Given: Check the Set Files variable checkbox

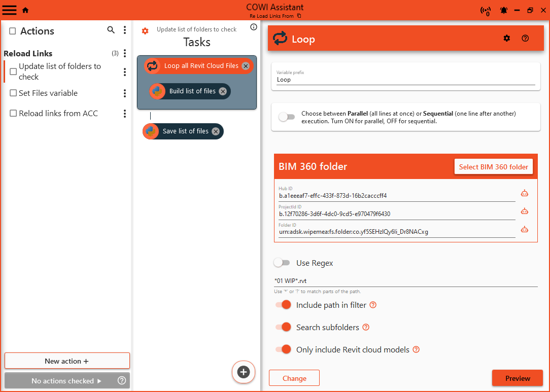Looking at the screenshot, I should click(x=14, y=93).
